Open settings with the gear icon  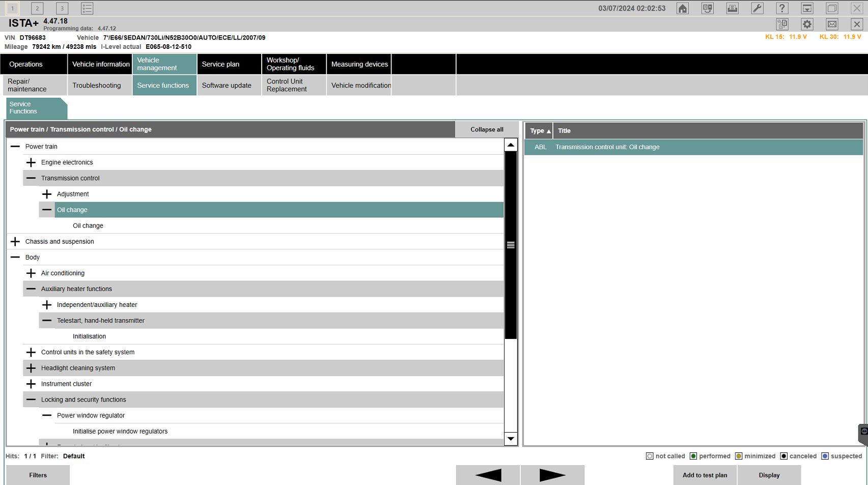[807, 24]
